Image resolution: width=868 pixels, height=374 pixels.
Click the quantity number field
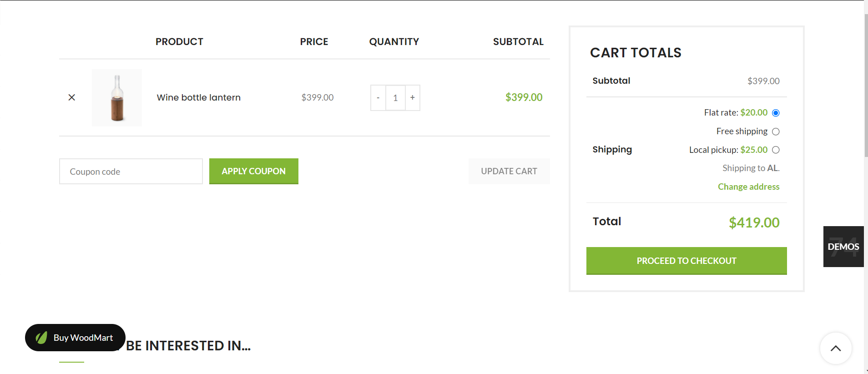coord(395,98)
